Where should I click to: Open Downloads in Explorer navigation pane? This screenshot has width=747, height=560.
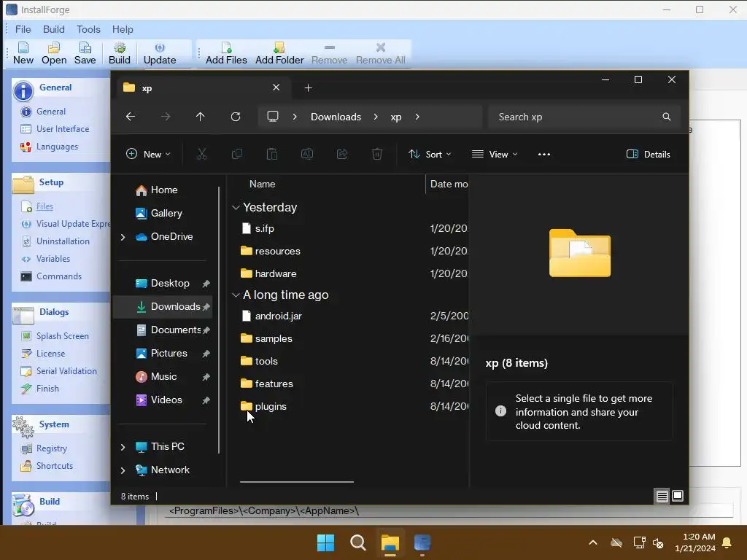pos(163,307)
